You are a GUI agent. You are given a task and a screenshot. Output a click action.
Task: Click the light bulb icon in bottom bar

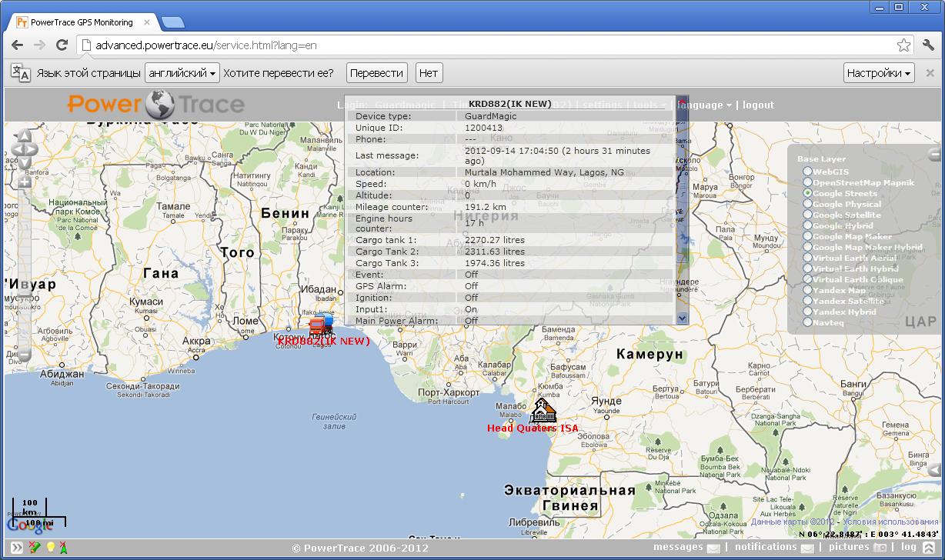coord(51,547)
